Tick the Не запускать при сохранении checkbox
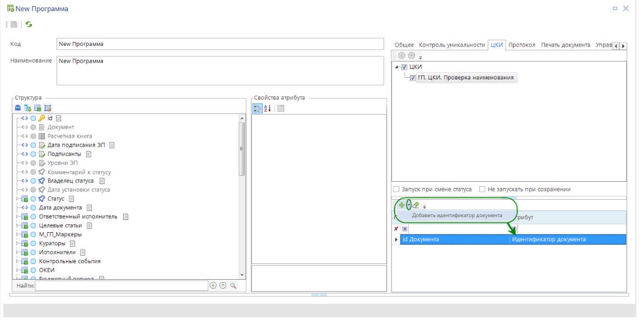644x320 pixels. [482, 190]
